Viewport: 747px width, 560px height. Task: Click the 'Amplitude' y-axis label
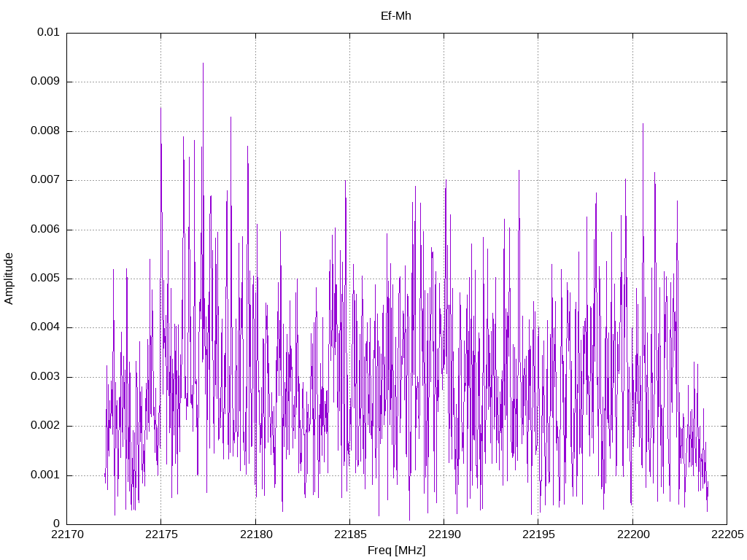pos(9,279)
